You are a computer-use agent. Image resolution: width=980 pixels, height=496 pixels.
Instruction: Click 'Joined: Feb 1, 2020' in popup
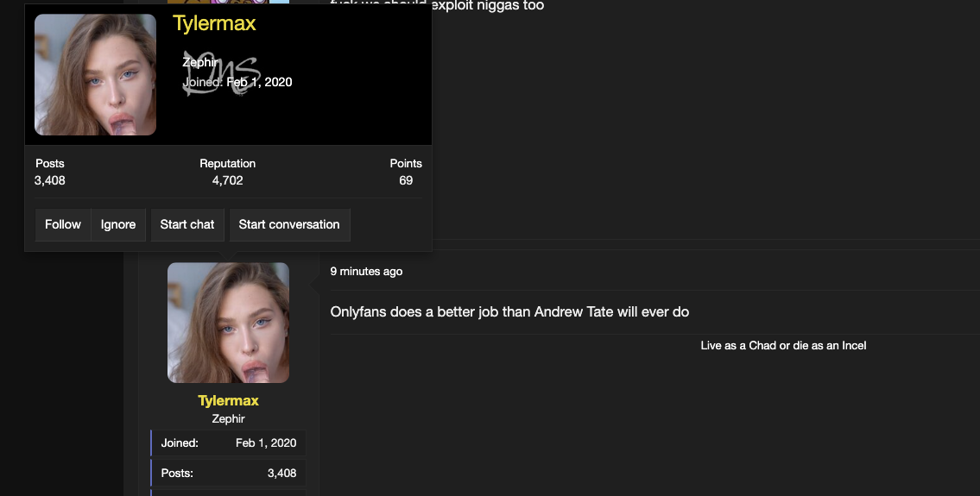point(237,82)
